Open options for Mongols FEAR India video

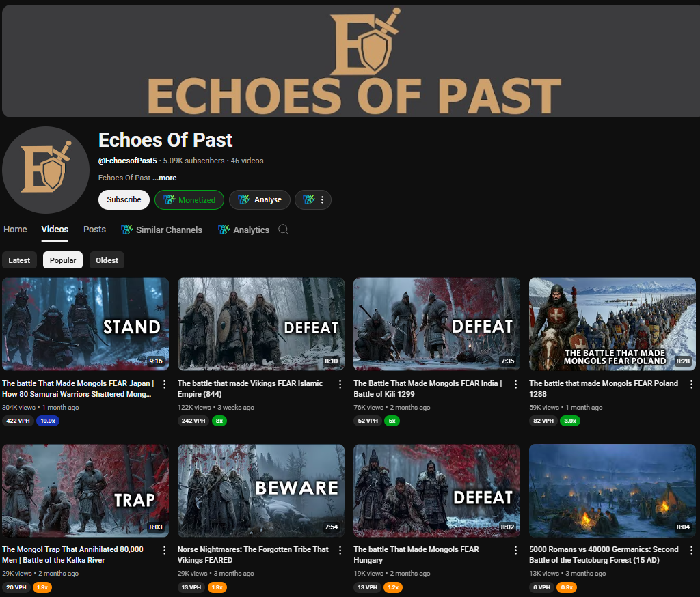[x=515, y=384]
